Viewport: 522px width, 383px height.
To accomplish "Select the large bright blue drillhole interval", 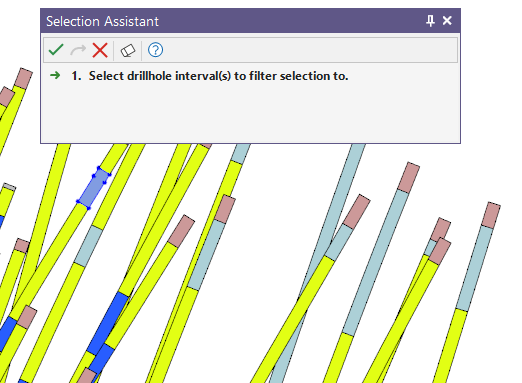I will click(x=108, y=323).
